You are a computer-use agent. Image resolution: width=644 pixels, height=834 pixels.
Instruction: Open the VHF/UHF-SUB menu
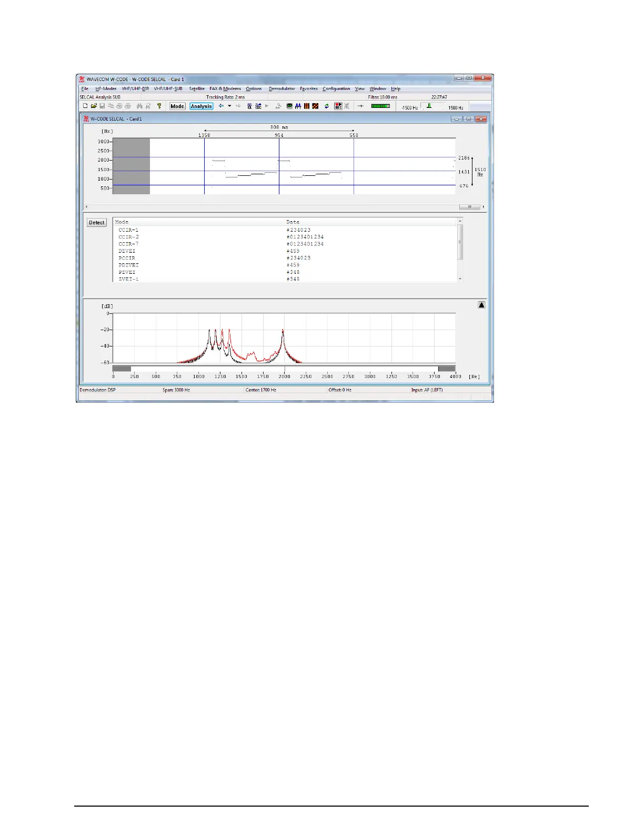pos(168,88)
